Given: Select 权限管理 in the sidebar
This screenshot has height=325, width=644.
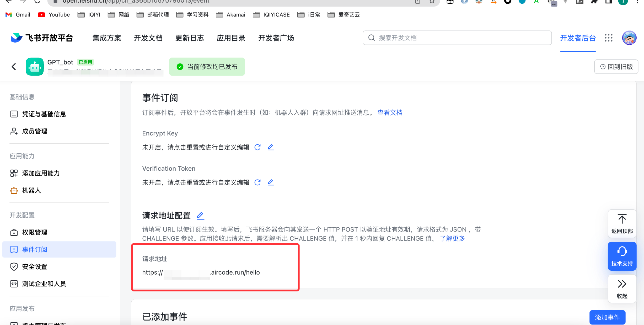Looking at the screenshot, I should coord(35,232).
